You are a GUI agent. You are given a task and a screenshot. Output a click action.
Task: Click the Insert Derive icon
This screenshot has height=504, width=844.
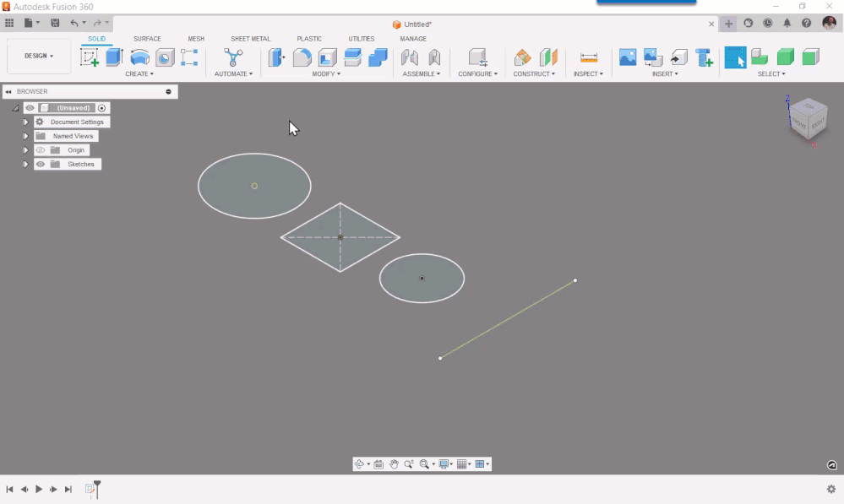click(678, 57)
